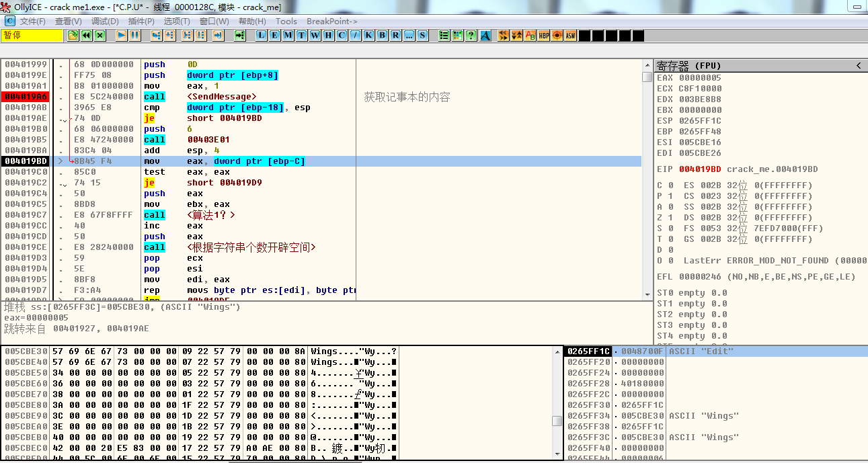Screen dimensions: 868x463
Task: Open the Call stack (K) window
Action: click(x=369, y=35)
